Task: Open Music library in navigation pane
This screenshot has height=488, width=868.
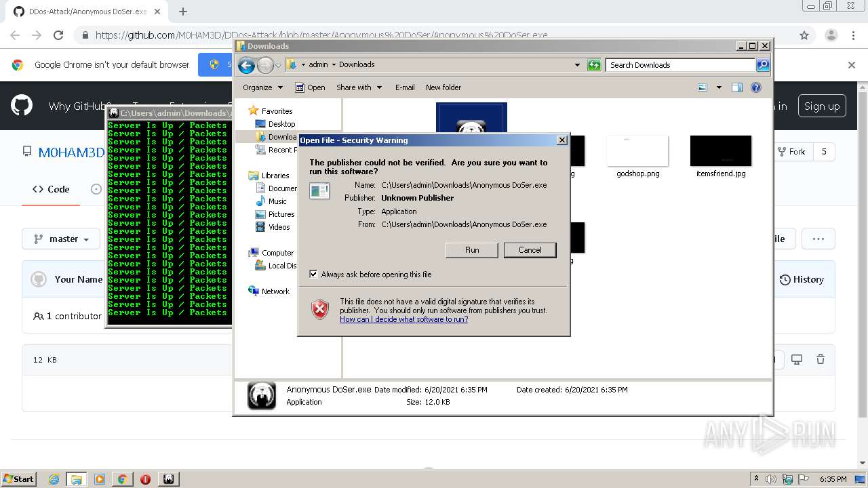Action: (x=271, y=201)
